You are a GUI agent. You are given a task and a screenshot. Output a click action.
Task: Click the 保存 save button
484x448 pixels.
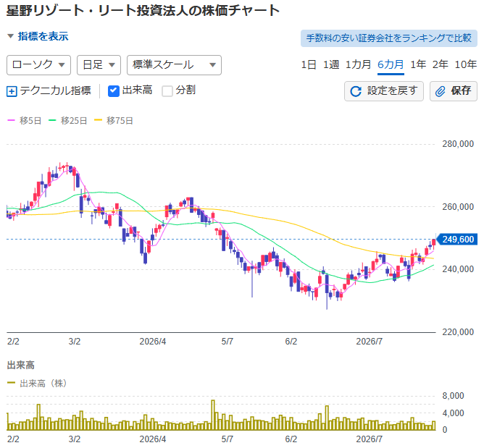454,91
